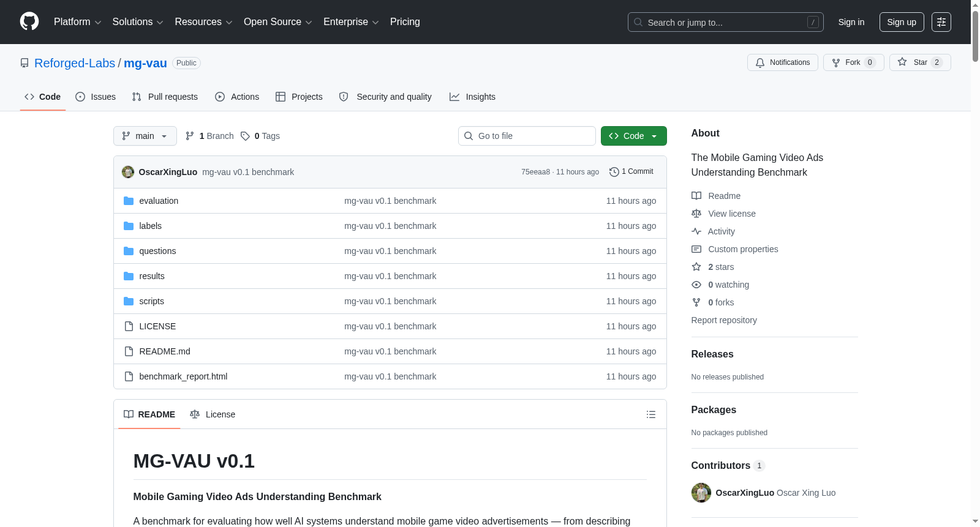Click the commit history clock icon
Viewport: 980px width, 527px height.
click(614, 172)
